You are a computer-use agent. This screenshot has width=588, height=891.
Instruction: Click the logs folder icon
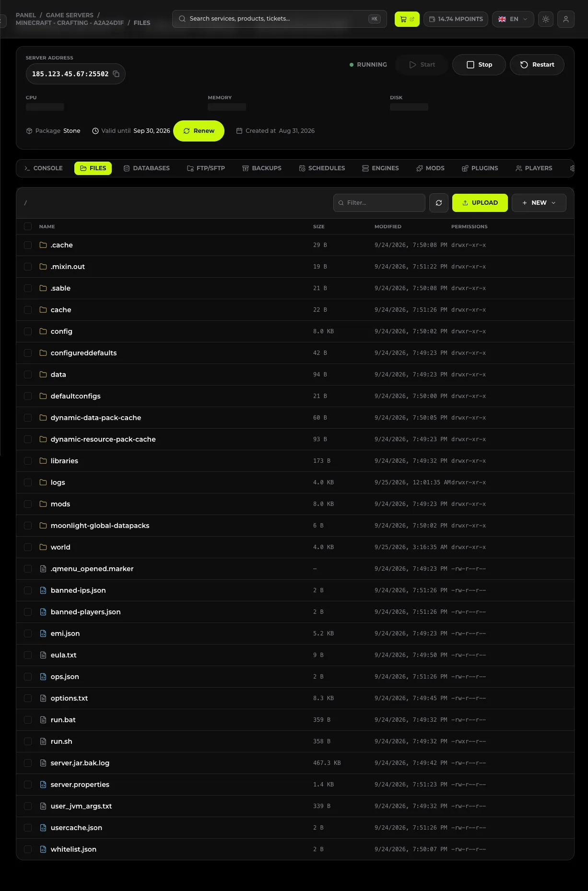43,482
